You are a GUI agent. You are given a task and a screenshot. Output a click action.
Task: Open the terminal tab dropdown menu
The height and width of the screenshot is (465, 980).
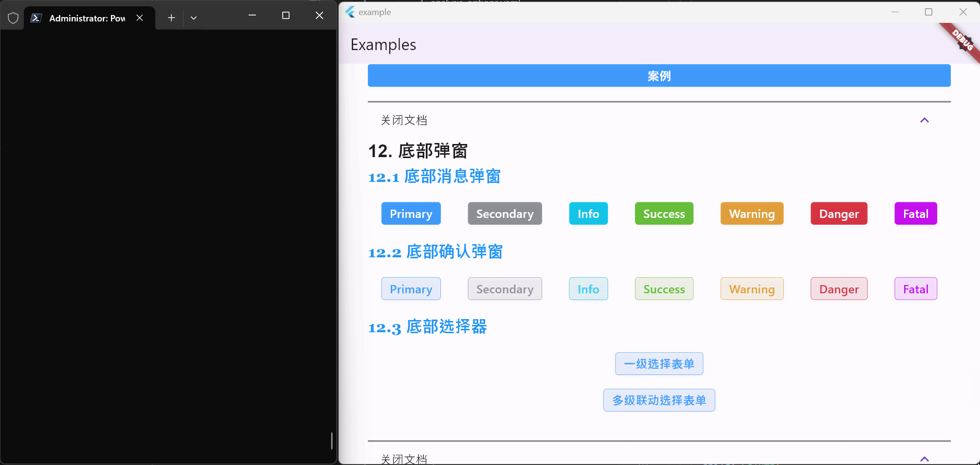point(194,17)
